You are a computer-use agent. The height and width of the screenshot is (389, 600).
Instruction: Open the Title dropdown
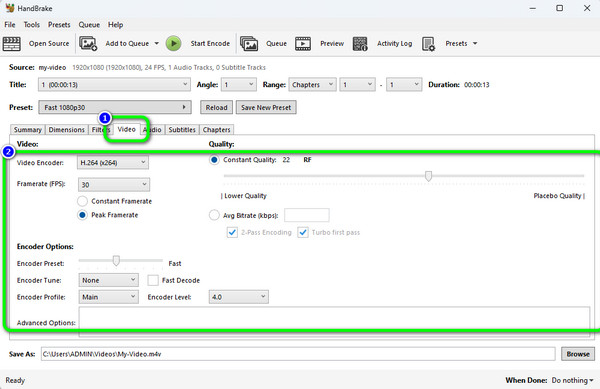click(114, 85)
